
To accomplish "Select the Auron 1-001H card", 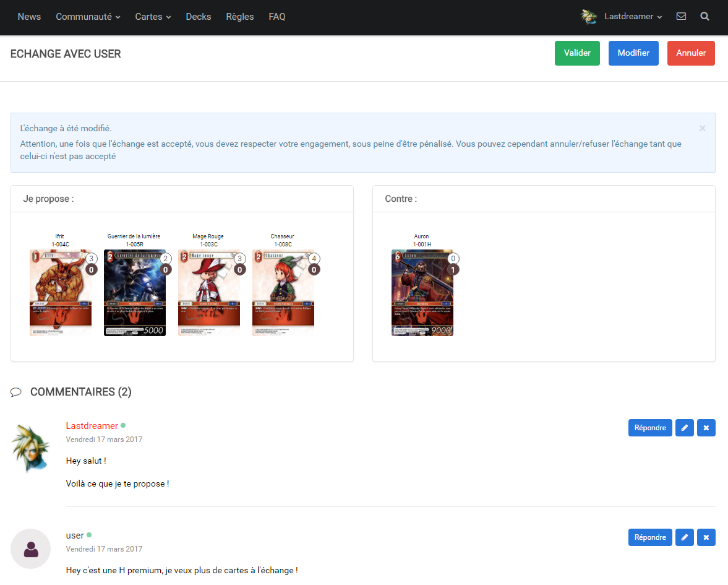I will [422, 293].
